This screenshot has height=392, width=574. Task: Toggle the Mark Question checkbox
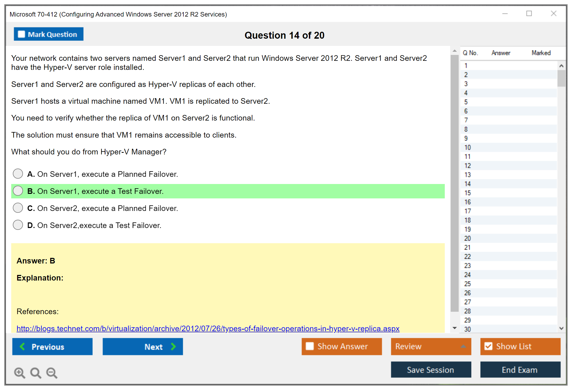click(x=21, y=34)
